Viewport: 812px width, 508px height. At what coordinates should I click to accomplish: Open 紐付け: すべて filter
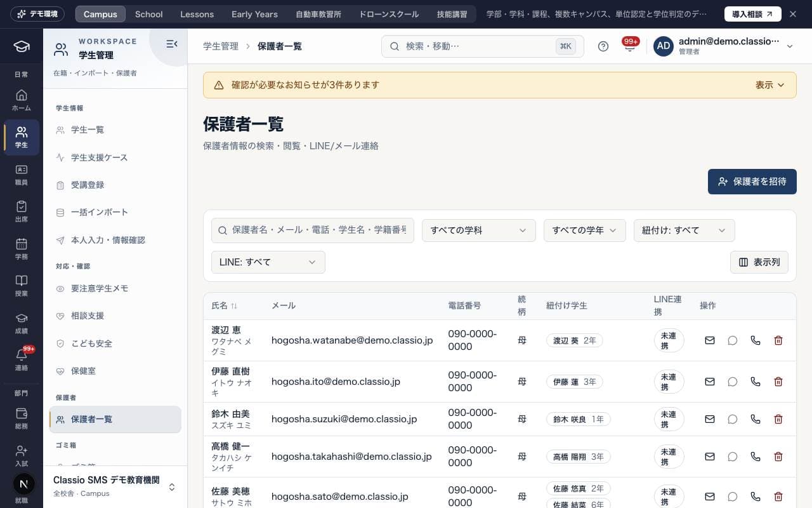tap(684, 231)
